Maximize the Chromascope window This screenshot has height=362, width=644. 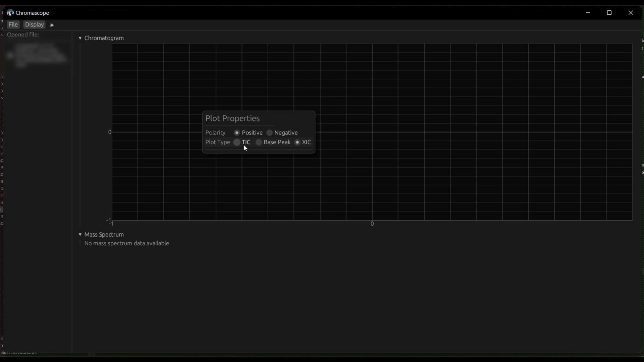610,13
